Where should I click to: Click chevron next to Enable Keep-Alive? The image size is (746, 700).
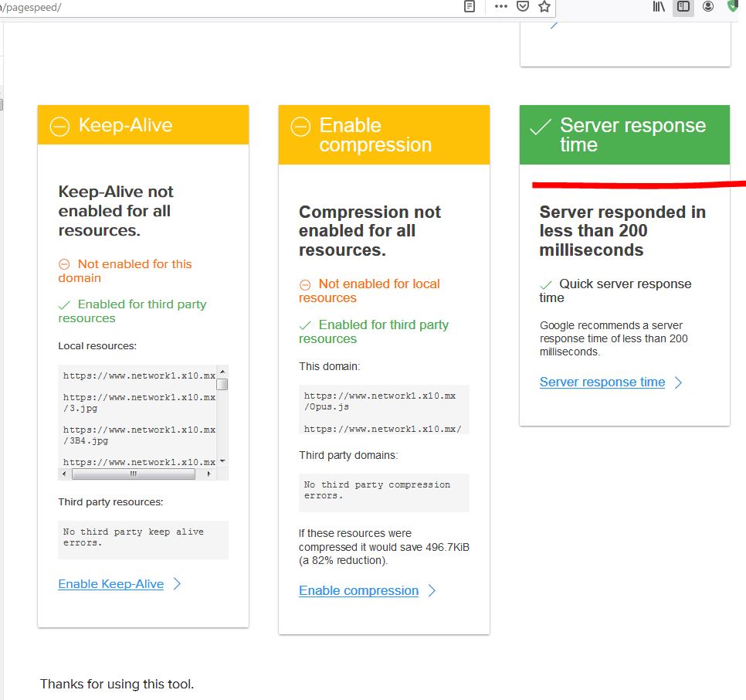177,584
